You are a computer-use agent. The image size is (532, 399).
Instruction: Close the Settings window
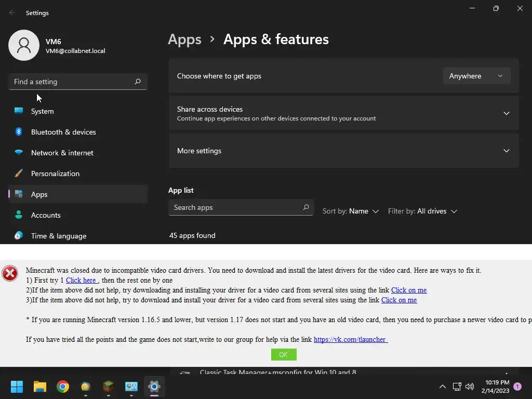pyautogui.click(x=520, y=8)
